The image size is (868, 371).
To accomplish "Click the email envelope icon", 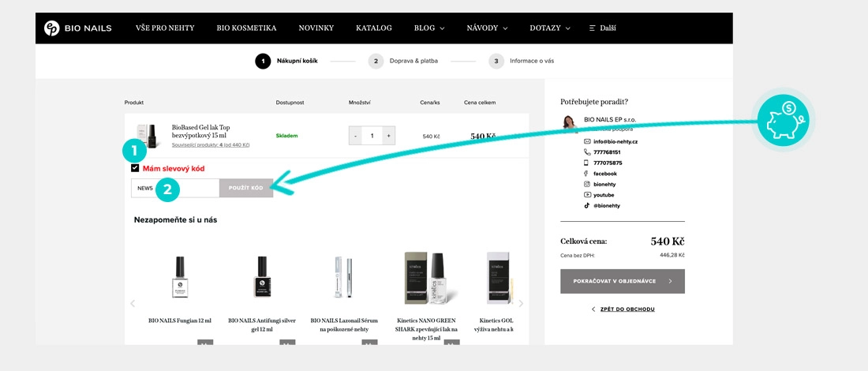I will 587,142.
